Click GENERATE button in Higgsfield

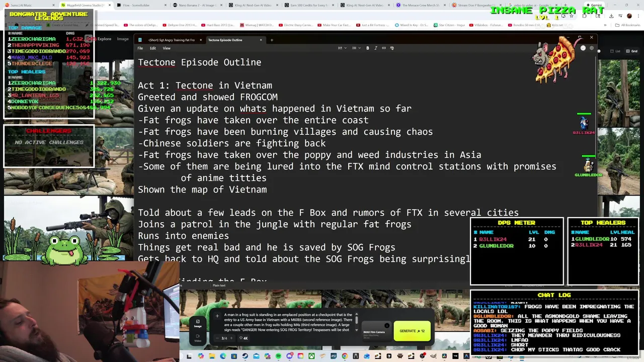click(x=412, y=331)
